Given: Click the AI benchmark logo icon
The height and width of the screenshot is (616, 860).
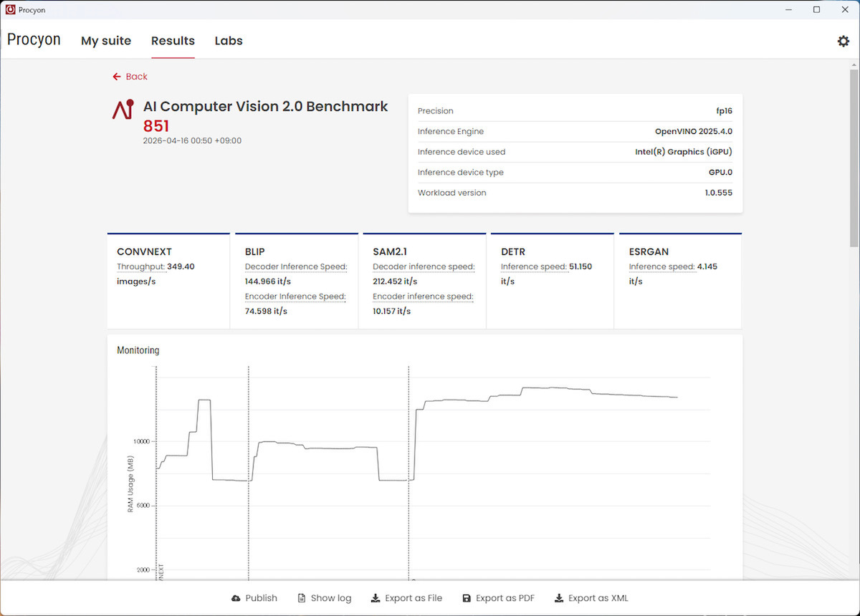Looking at the screenshot, I should [x=123, y=109].
